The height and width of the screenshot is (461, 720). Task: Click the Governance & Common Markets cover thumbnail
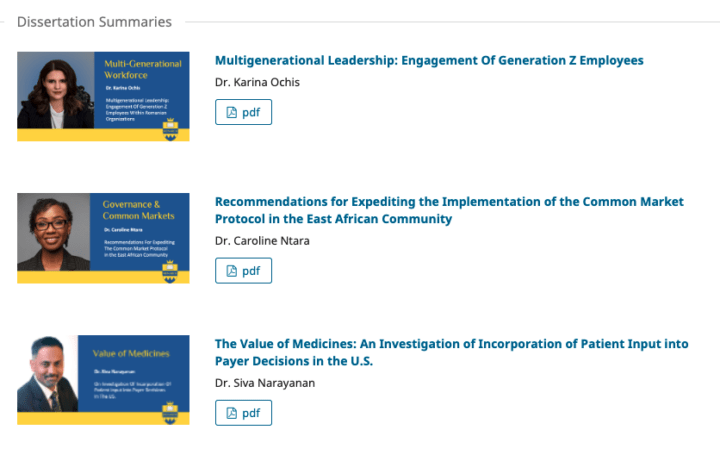[103, 238]
